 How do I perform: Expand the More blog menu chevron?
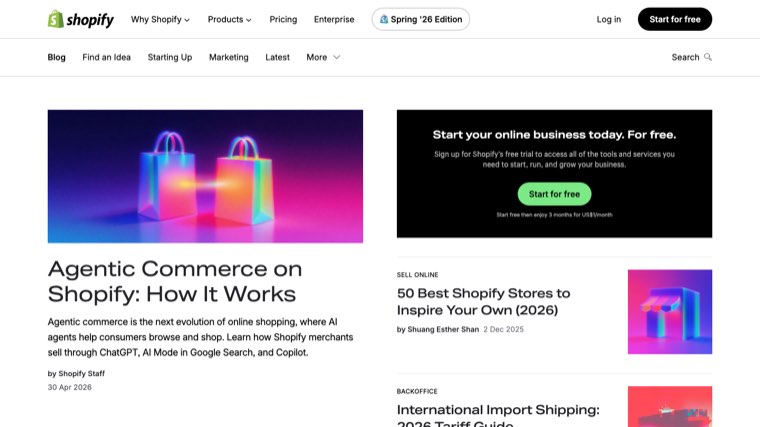336,57
